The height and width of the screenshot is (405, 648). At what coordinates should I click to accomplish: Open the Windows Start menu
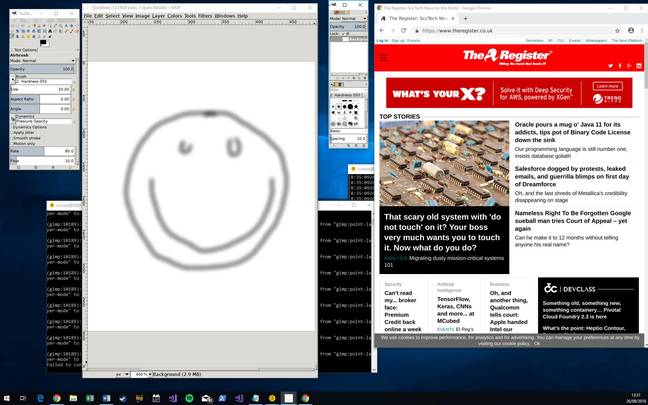7,398
